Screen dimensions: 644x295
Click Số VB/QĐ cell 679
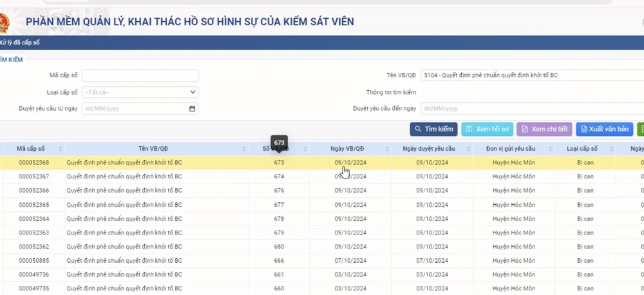[x=279, y=233]
